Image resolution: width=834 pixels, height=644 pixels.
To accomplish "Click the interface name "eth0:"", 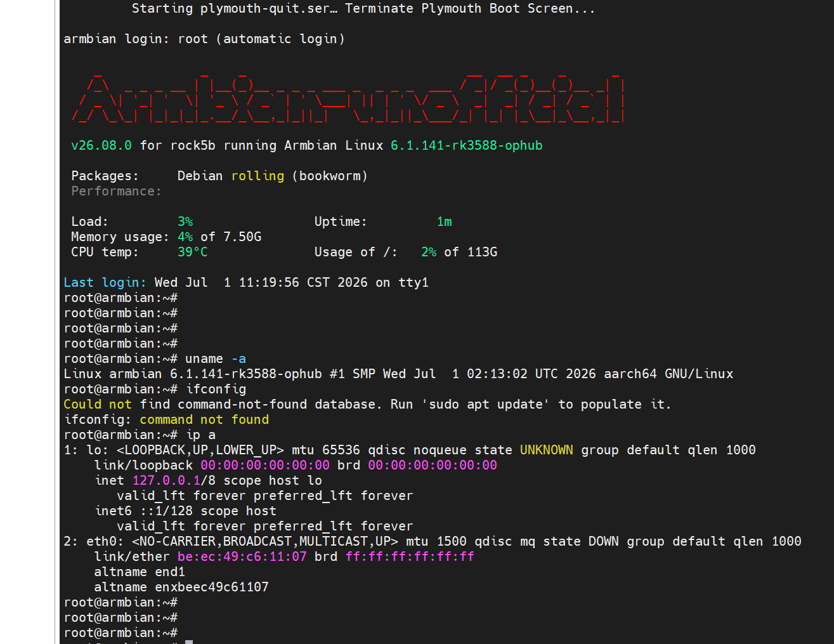I will (105, 542).
